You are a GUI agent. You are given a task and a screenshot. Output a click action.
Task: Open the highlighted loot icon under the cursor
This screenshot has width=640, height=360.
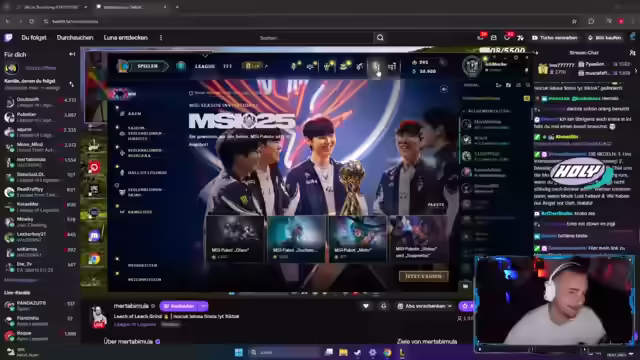click(376, 67)
